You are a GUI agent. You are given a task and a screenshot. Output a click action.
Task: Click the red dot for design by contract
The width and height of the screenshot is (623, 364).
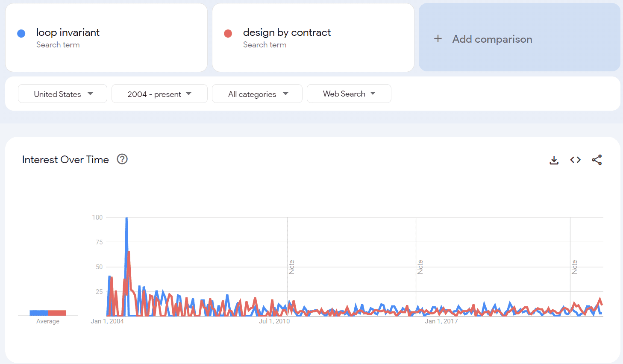[x=228, y=33]
